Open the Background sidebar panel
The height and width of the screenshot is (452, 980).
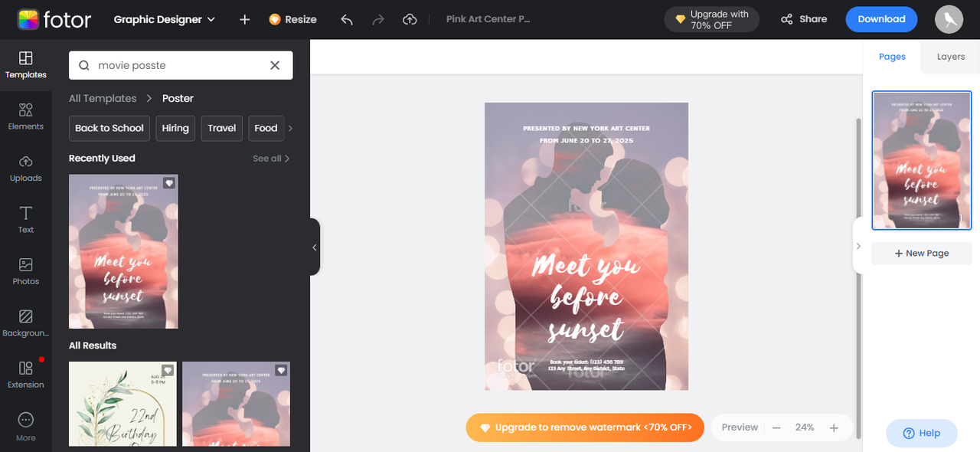point(25,323)
